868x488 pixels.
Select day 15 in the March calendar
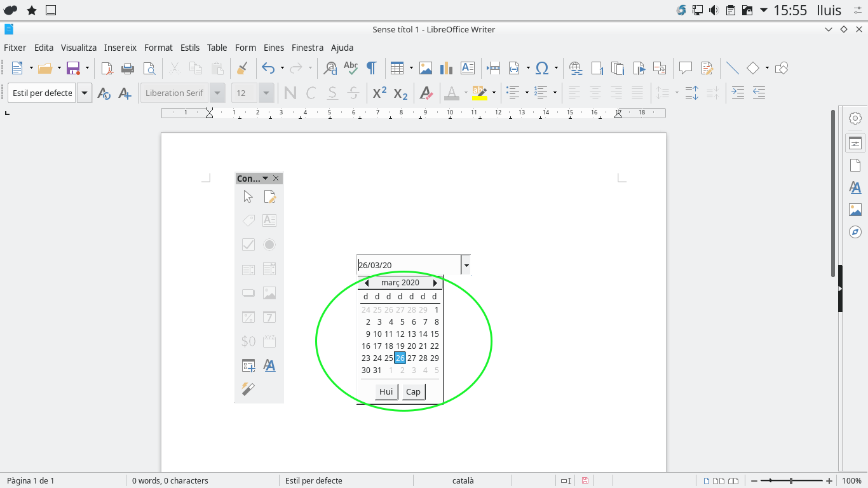(x=435, y=334)
